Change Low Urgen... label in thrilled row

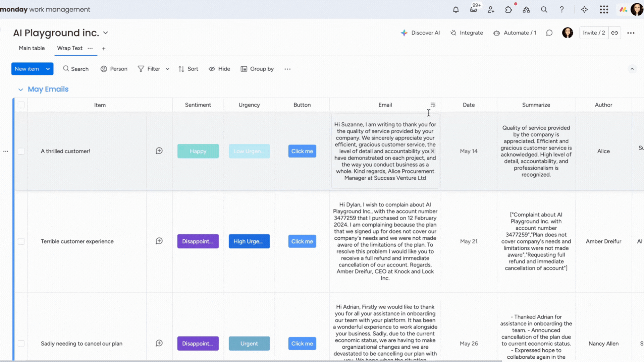(x=249, y=151)
